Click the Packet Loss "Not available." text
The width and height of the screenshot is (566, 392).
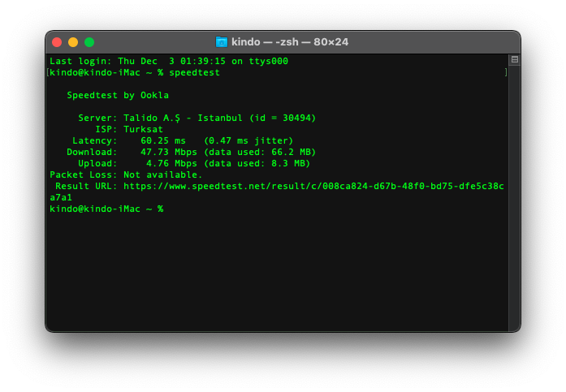pos(162,174)
